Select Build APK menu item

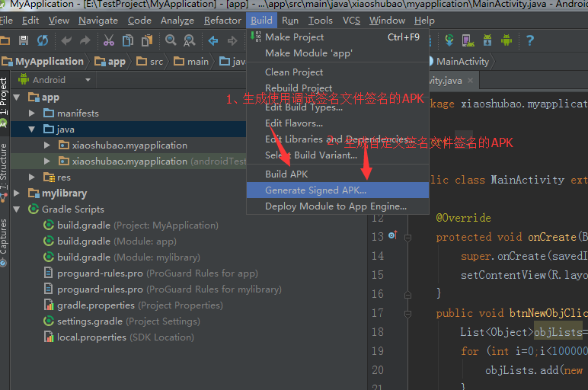[337, 174]
